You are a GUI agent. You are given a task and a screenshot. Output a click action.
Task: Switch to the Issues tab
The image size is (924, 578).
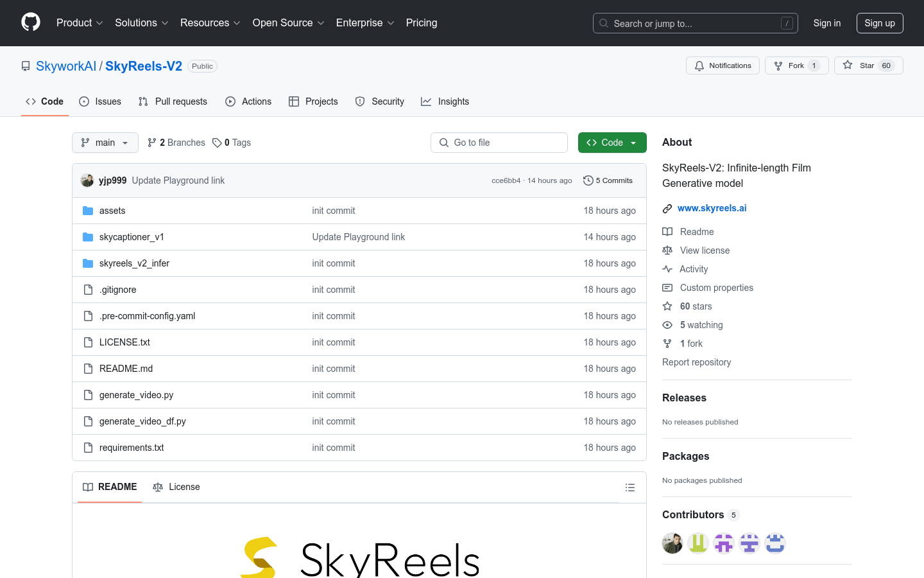coord(100,101)
